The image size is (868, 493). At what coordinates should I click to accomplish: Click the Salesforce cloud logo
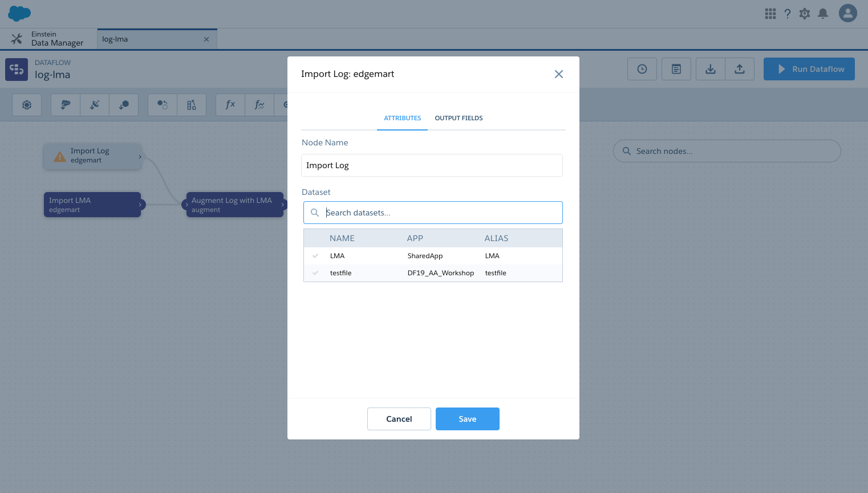point(19,13)
